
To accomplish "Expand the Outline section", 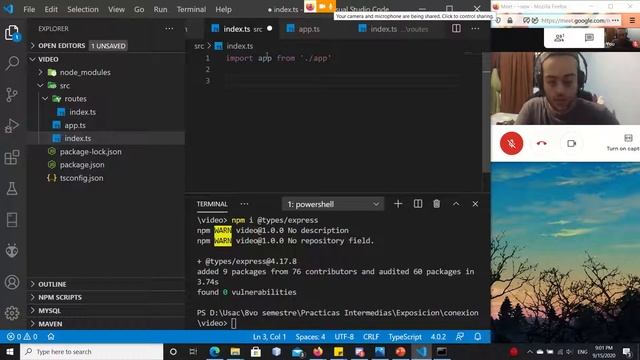I will pos(52,284).
